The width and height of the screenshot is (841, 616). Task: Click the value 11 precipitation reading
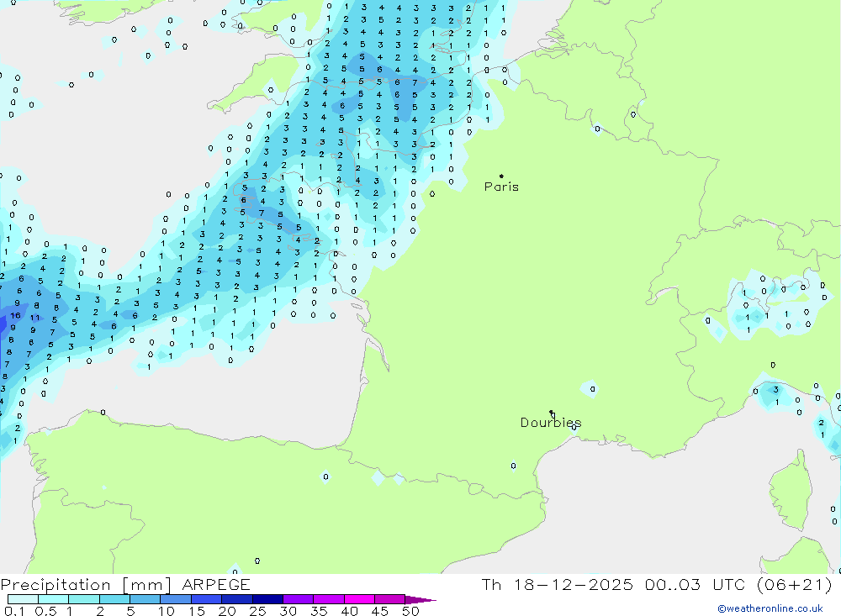(34, 318)
